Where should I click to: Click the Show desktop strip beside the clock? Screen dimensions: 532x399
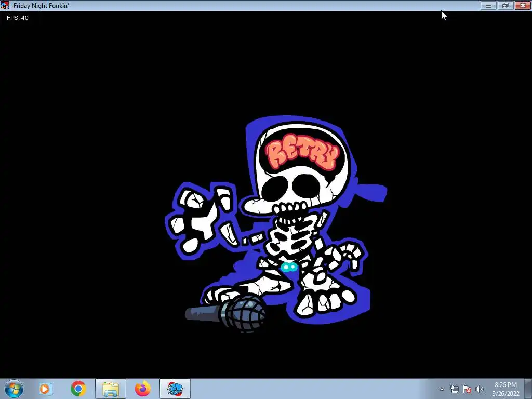pos(529,389)
